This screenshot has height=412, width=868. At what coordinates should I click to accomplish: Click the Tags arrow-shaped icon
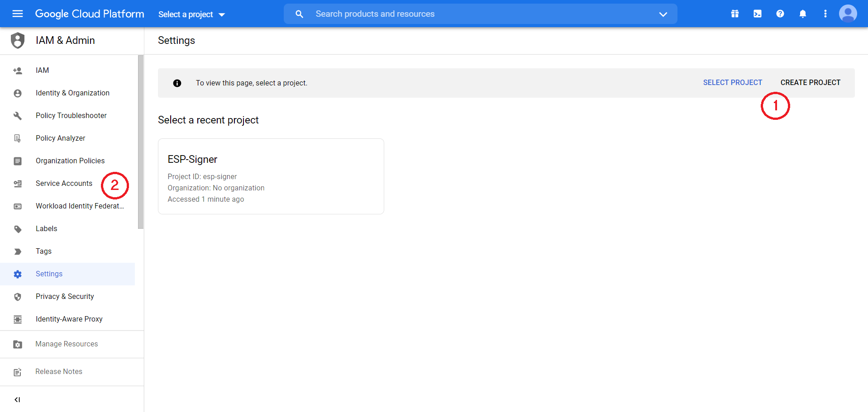pos(18,251)
